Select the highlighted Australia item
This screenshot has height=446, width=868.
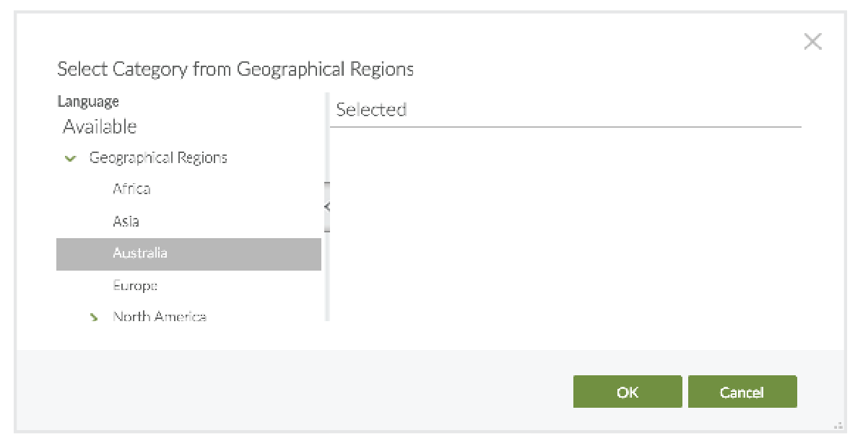click(140, 253)
